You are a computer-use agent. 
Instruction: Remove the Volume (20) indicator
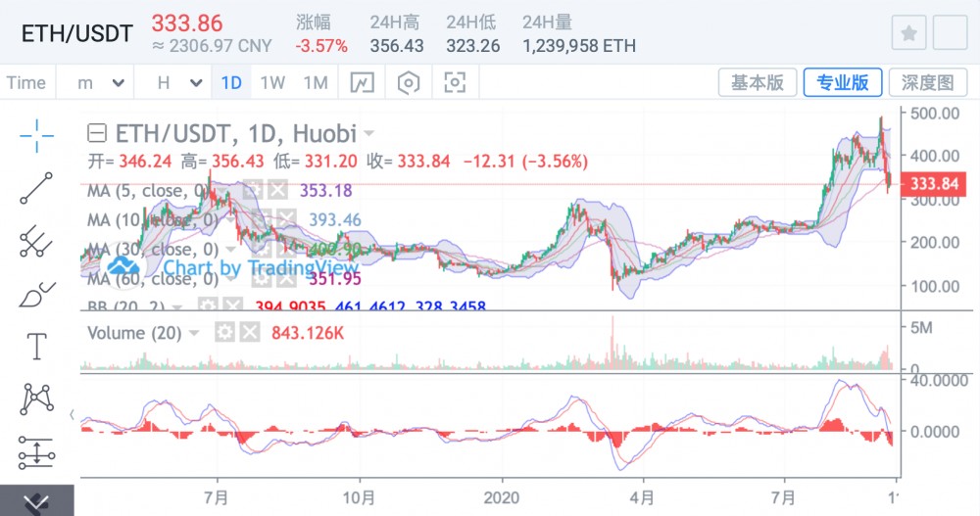point(250,333)
